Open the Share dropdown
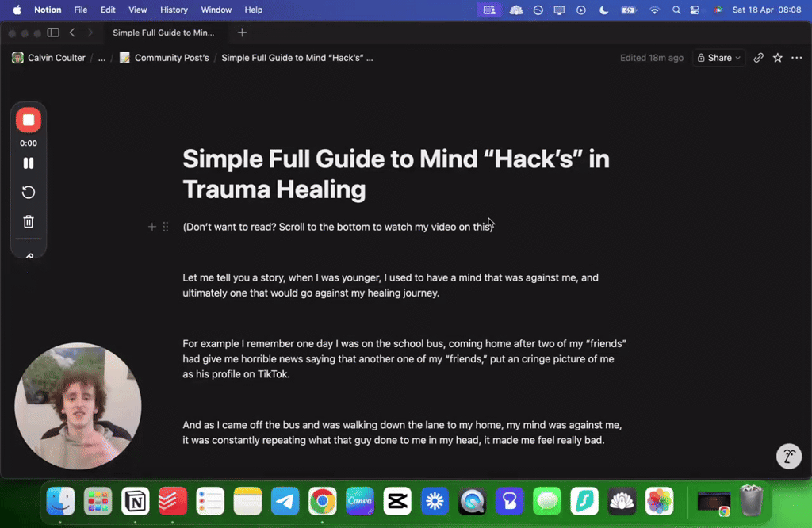Viewport: 812px width, 528px height. click(x=718, y=57)
